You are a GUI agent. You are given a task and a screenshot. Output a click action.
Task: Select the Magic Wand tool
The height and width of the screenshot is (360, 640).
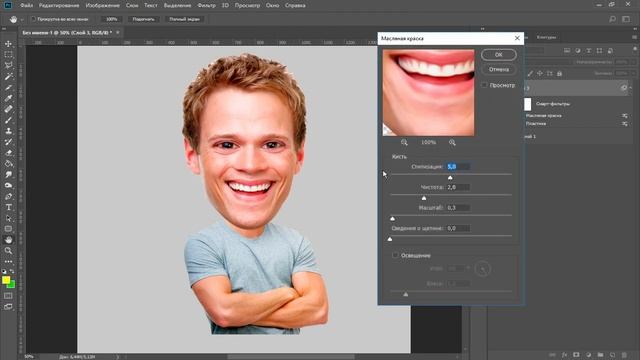[8, 76]
